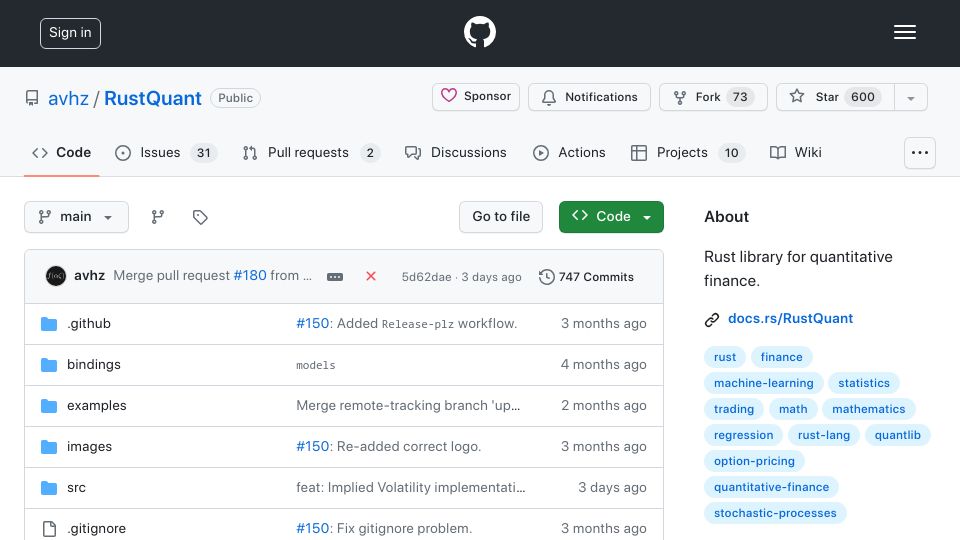Open the Projects tab

[x=687, y=152]
